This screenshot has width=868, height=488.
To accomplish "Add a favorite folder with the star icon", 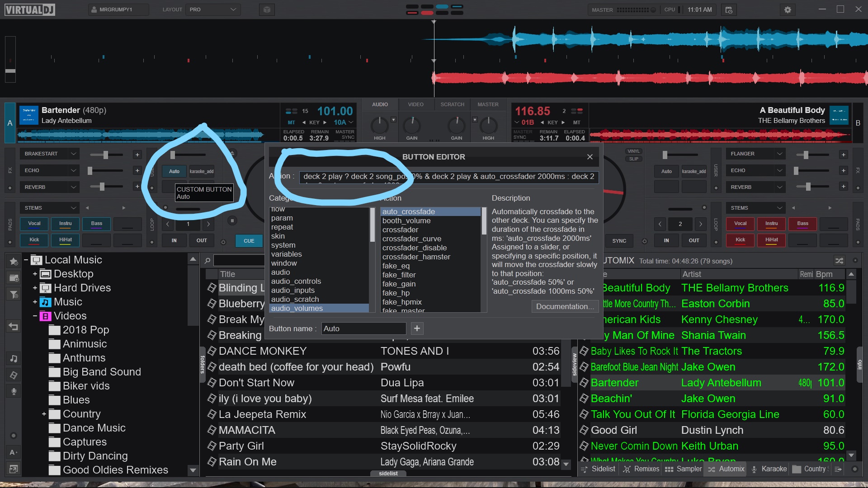I will pyautogui.click(x=14, y=261).
